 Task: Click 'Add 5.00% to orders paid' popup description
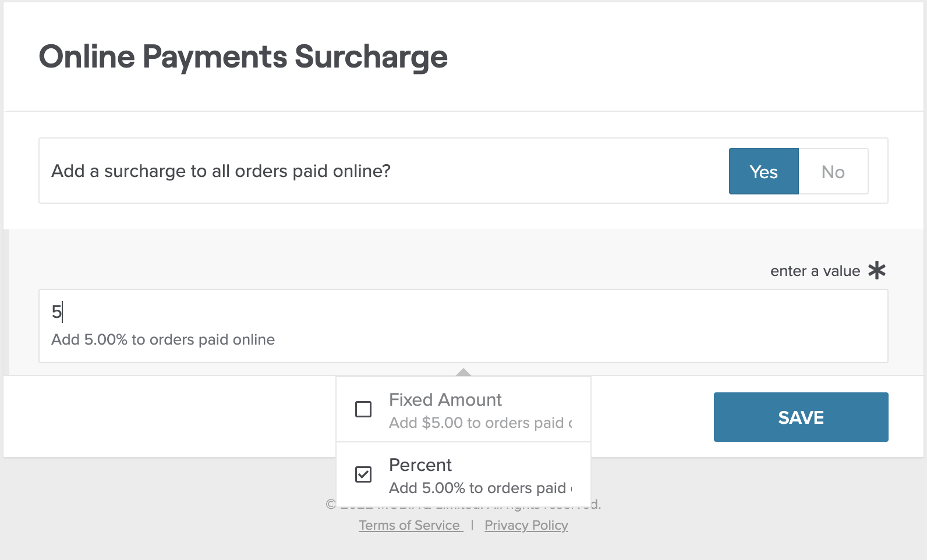tap(480, 488)
